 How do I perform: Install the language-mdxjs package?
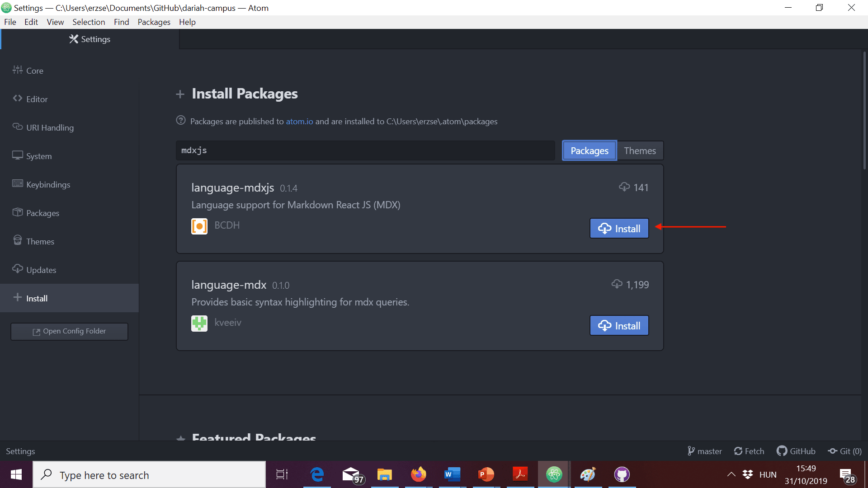[x=619, y=228]
